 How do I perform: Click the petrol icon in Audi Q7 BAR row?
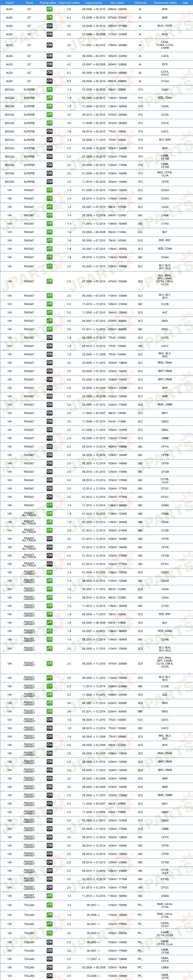pyautogui.click(x=50, y=18)
